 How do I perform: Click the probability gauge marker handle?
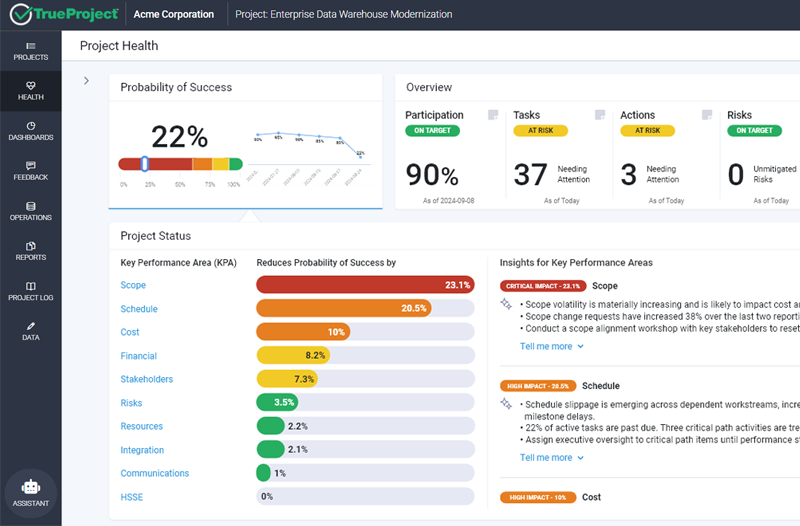coord(145,164)
